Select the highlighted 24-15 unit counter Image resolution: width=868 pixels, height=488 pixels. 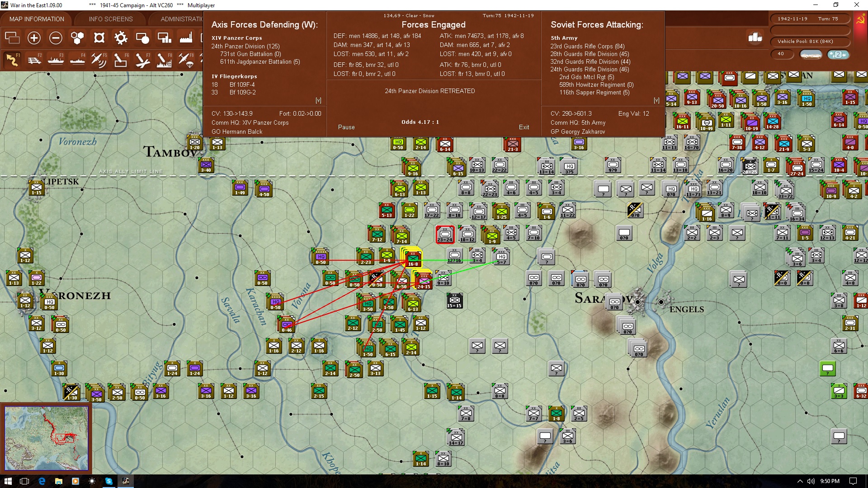point(423,280)
